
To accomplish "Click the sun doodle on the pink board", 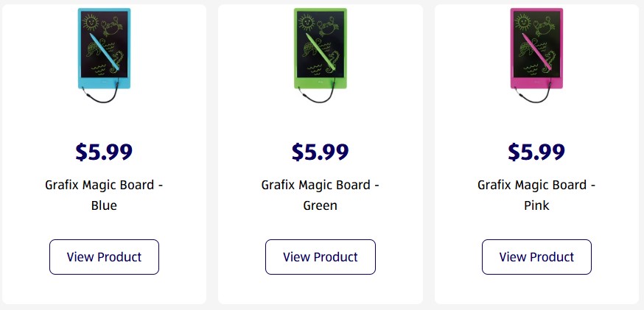I will pyautogui.click(x=523, y=22).
